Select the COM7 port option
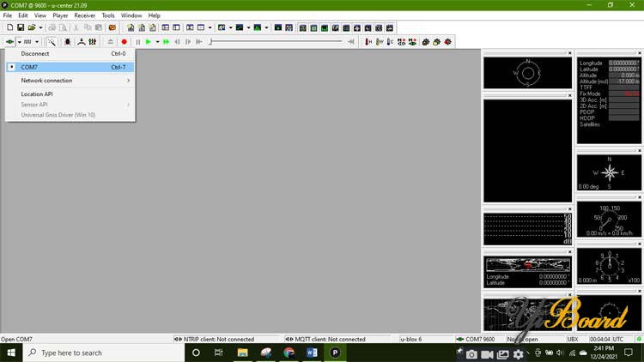The image size is (644, 362). tap(70, 67)
